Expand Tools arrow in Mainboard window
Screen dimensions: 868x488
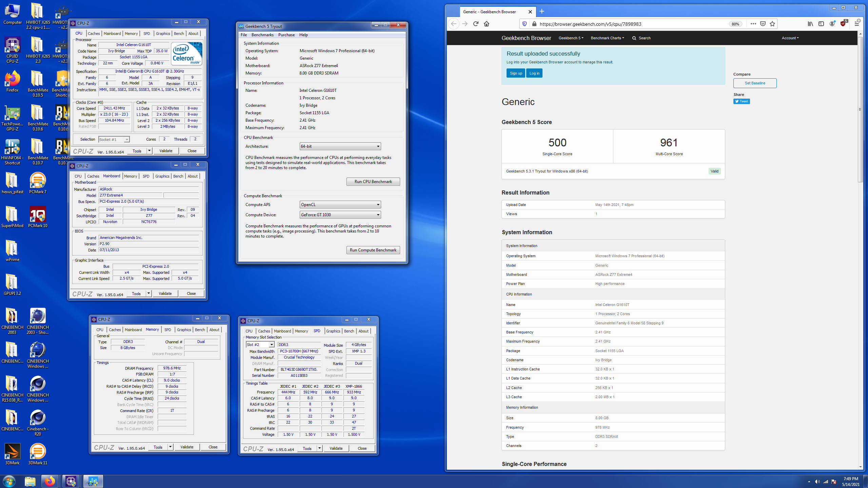tap(149, 293)
